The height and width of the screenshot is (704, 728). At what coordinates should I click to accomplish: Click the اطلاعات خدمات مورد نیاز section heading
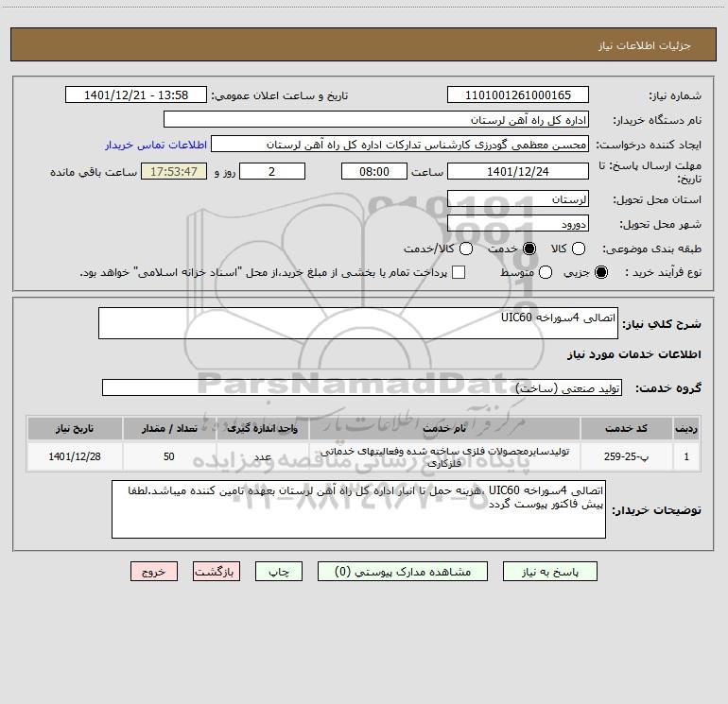point(633,354)
